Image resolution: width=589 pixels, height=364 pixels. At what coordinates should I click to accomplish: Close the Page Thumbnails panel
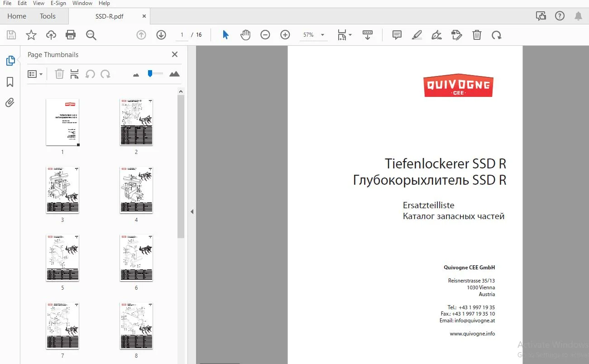[x=175, y=54]
